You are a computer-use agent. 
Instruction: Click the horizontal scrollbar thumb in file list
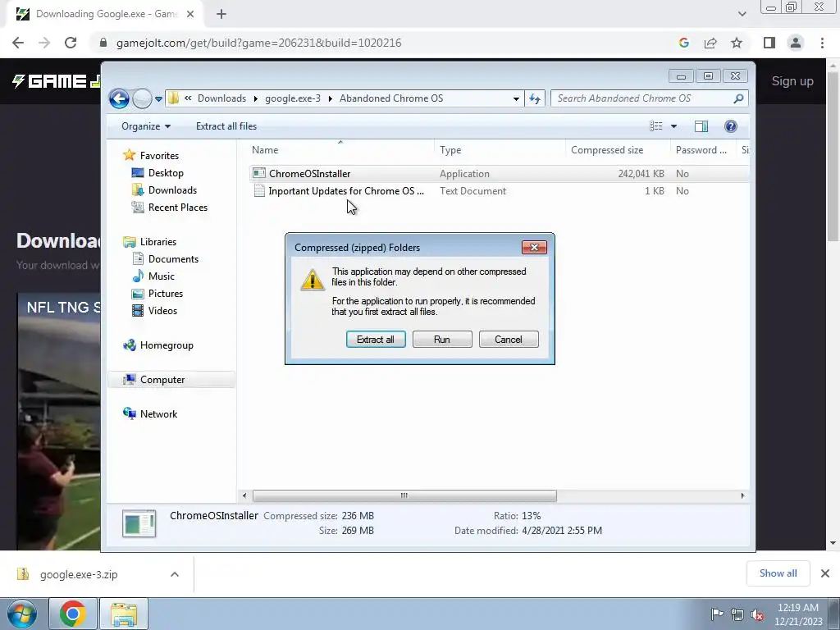click(x=404, y=496)
